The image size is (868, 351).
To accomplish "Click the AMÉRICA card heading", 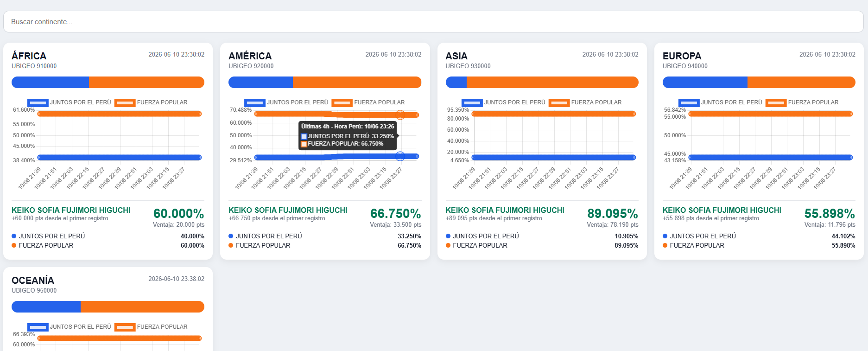I will 250,56.
